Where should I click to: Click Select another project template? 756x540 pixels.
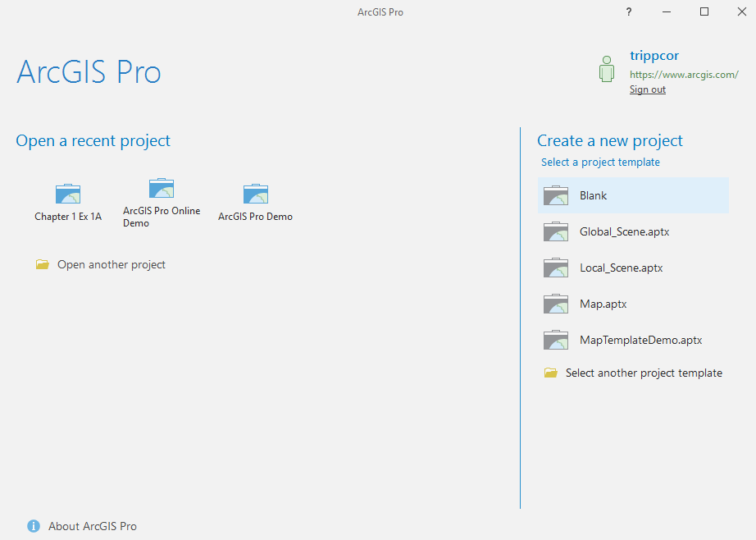[x=644, y=373]
